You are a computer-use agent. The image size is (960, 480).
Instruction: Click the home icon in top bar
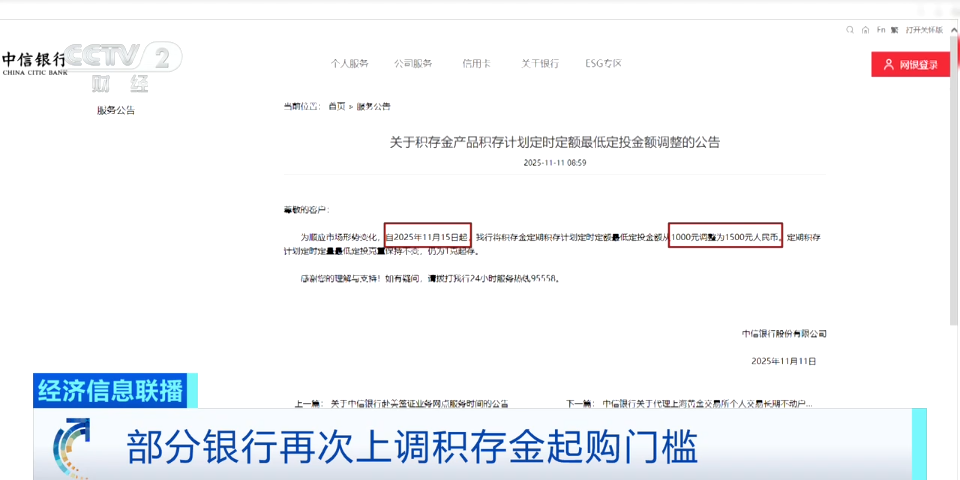tap(865, 30)
